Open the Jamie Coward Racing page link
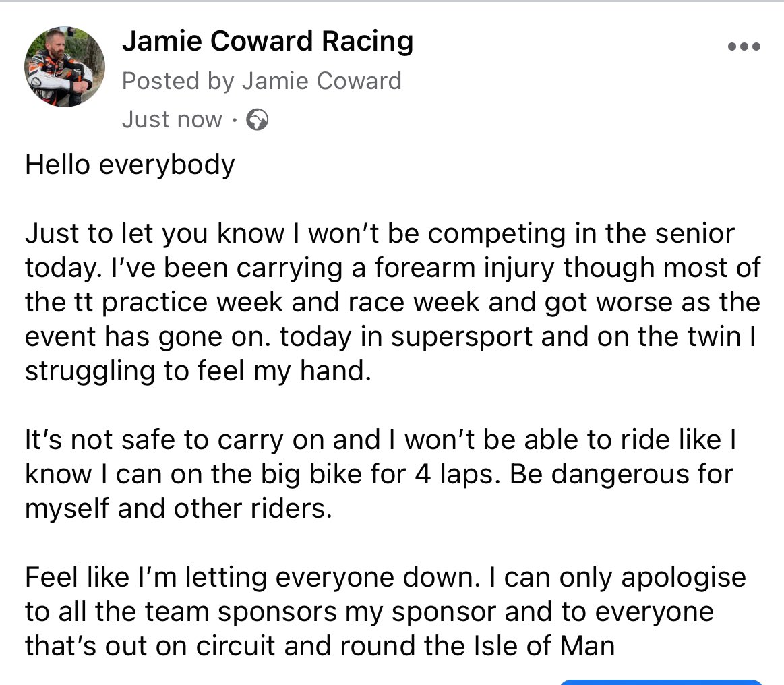This screenshot has width=784, height=685. pyautogui.click(x=267, y=40)
